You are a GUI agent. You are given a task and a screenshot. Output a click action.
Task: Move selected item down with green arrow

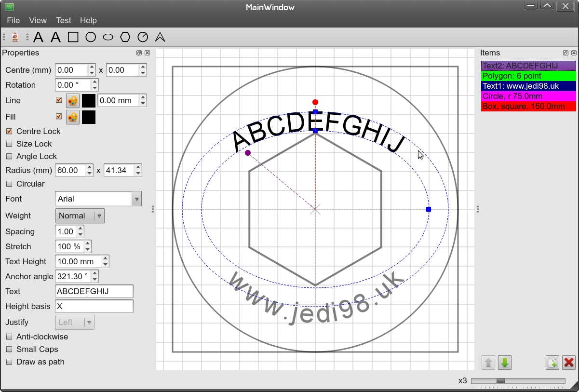pyautogui.click(x=505, y=362)
